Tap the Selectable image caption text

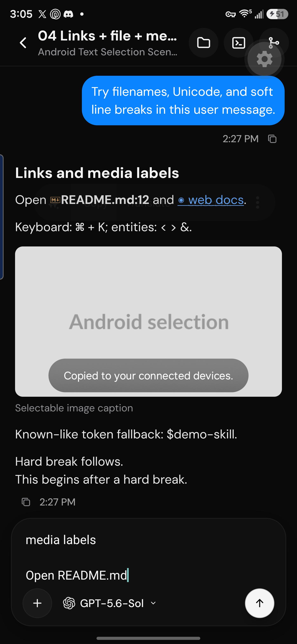pos(74,408)
